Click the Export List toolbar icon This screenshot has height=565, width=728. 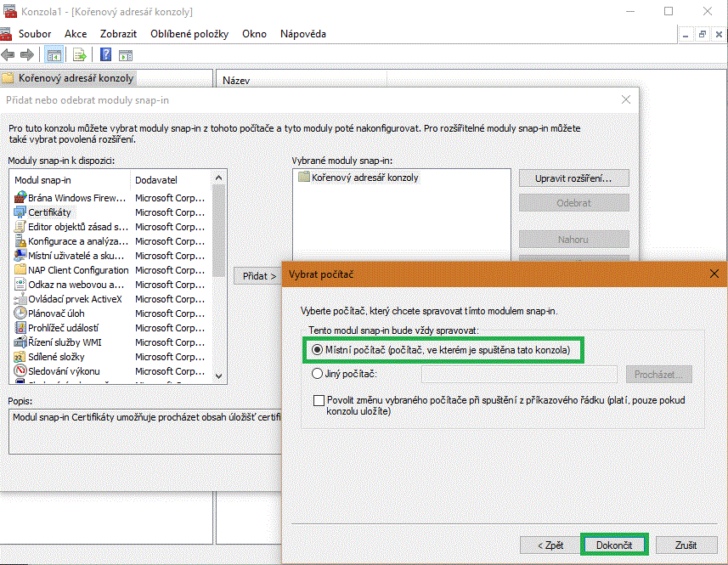point(80,55)
